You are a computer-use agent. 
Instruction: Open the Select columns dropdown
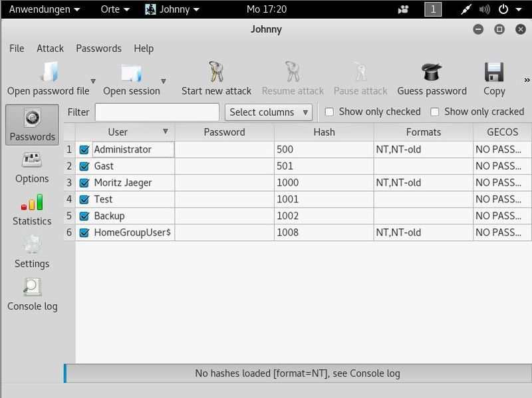(x=269, y=112)
